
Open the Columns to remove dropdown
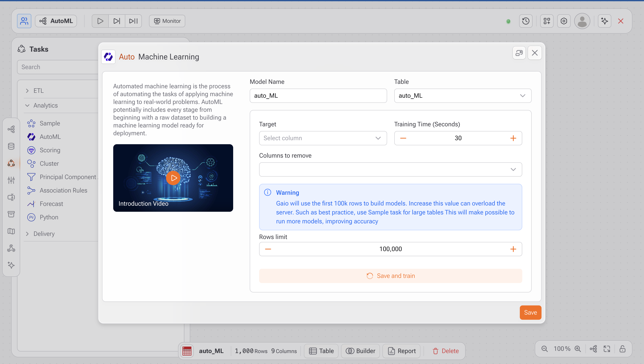(390, 169)
